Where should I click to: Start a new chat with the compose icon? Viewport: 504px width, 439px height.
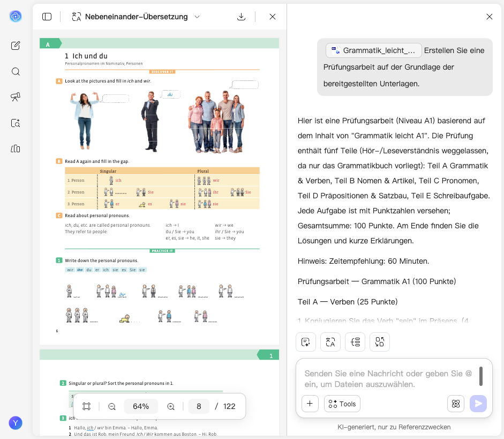(16, 46)
